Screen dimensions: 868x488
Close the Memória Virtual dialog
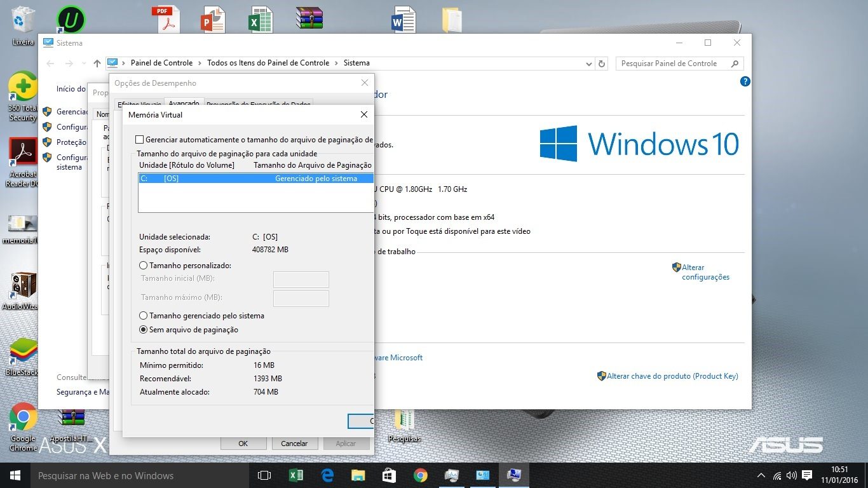click(x=363, y=115)
